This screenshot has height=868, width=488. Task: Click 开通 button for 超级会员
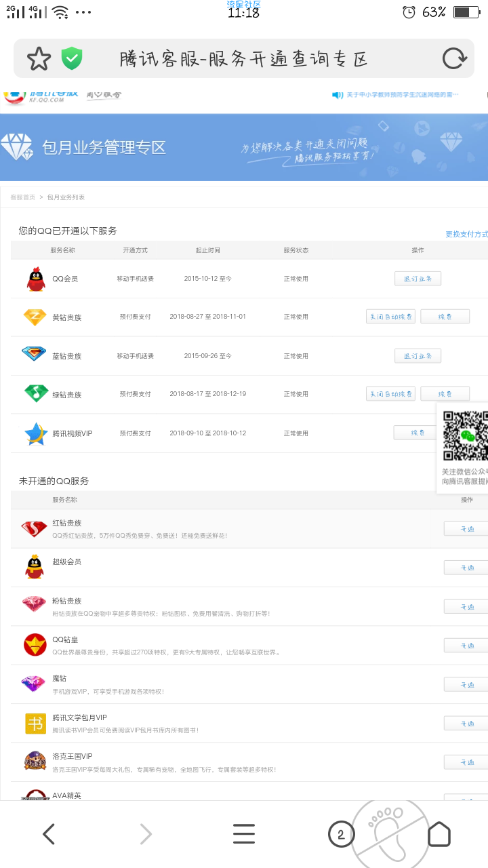(466, 568)
